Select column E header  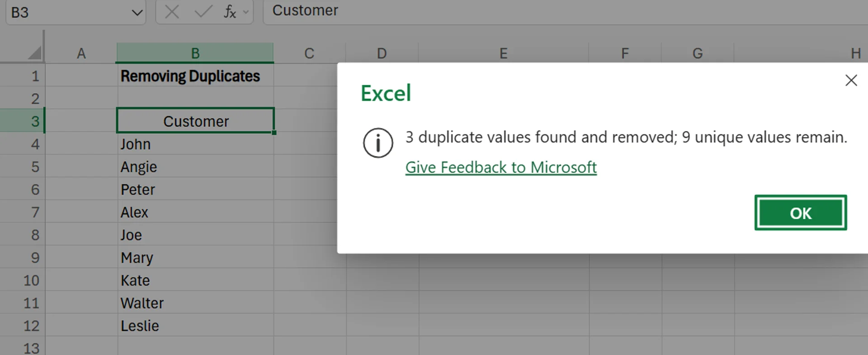tap(504, 53)
